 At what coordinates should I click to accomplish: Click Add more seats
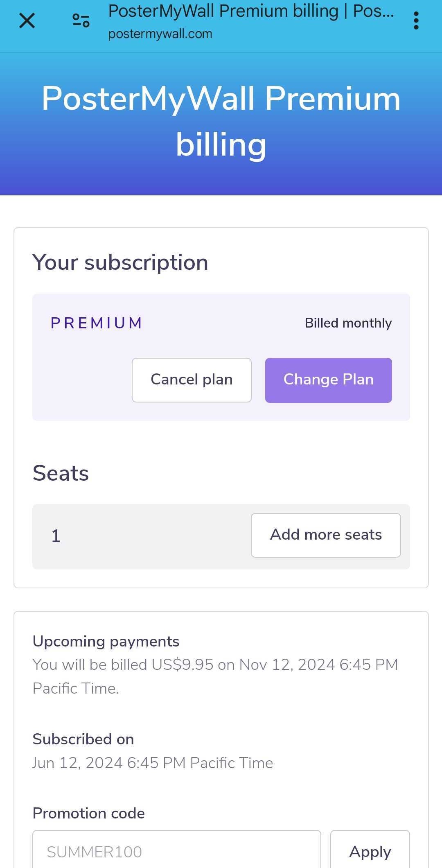pyautogui.click(x=325, y=535)
